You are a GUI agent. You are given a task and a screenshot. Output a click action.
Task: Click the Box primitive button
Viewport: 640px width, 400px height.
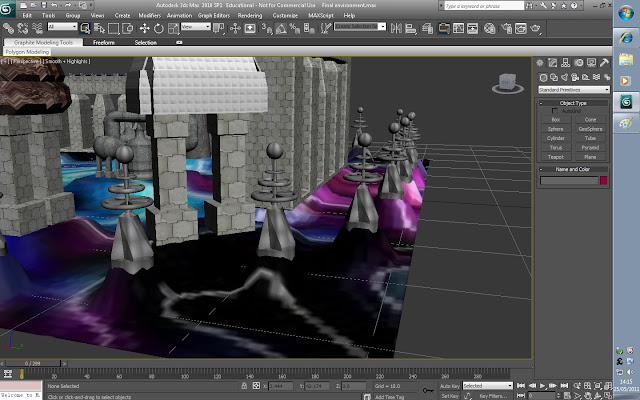tap(556, 120)
